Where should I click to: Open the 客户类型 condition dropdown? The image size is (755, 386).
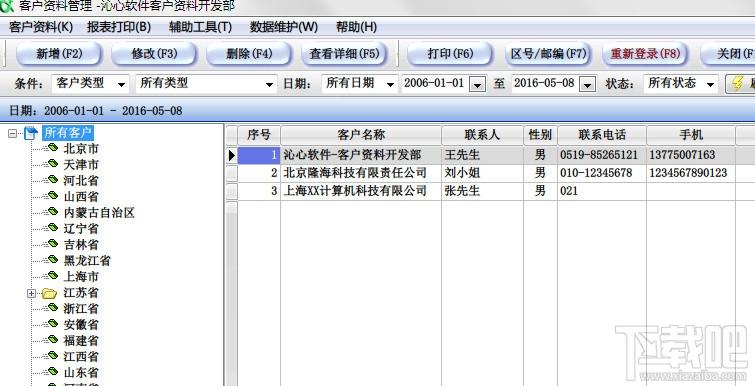pos(121,85)
